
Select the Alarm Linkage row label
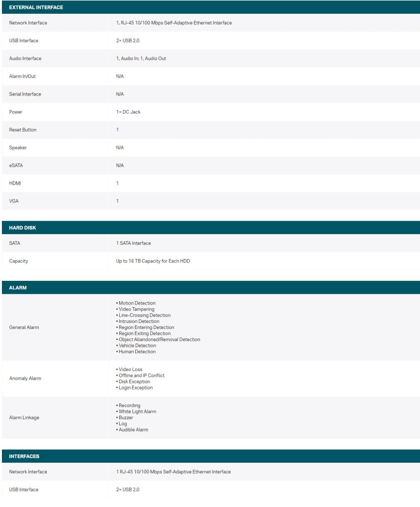point(24,418)
